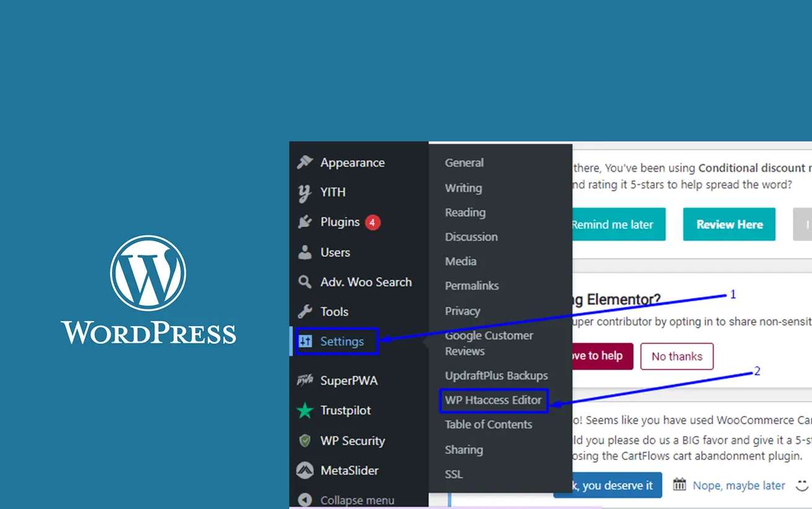Open UpdraftPlus Backups settings
812x509 pixels.
coord(497,376)
